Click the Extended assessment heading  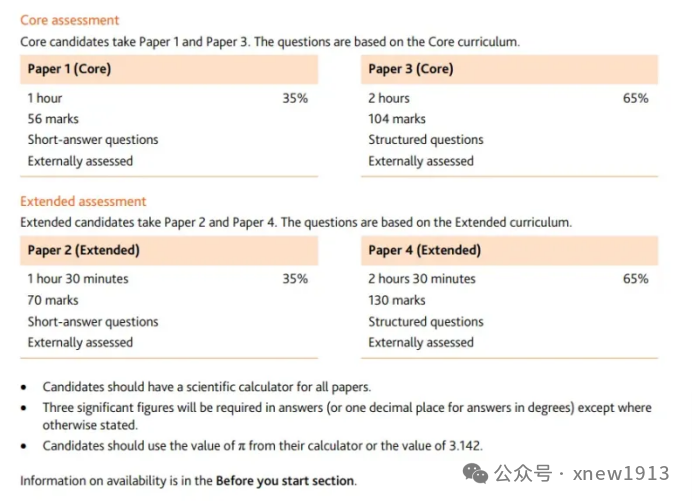[83, 201]
